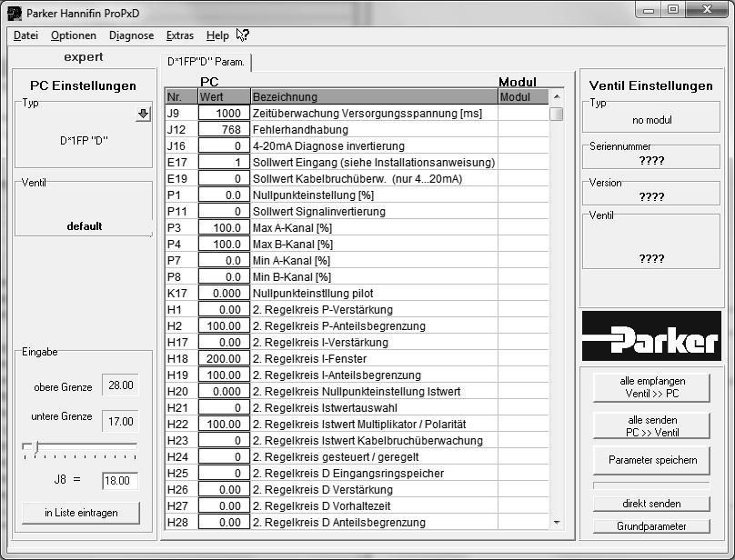Maximize the ProPxD window
The width and height of the screenshot is (735, 560).
(673, 9)
